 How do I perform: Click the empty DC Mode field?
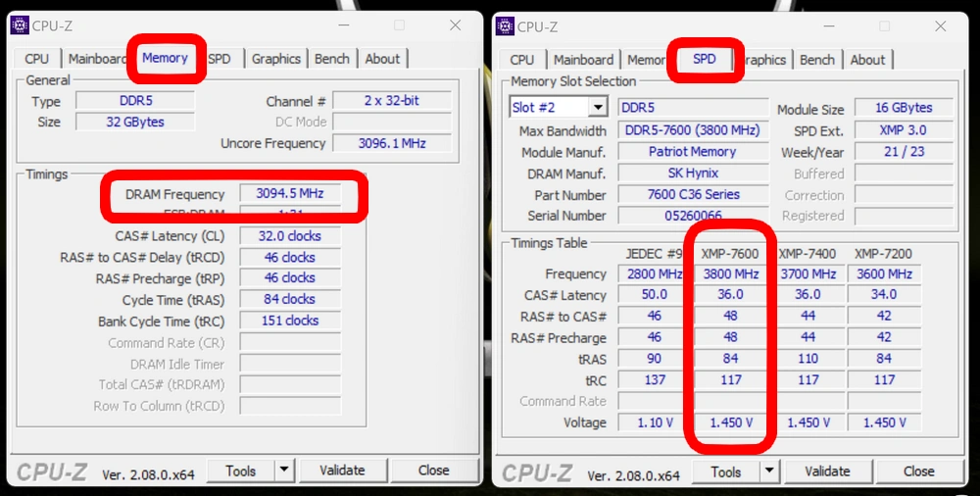pos(392,122)
